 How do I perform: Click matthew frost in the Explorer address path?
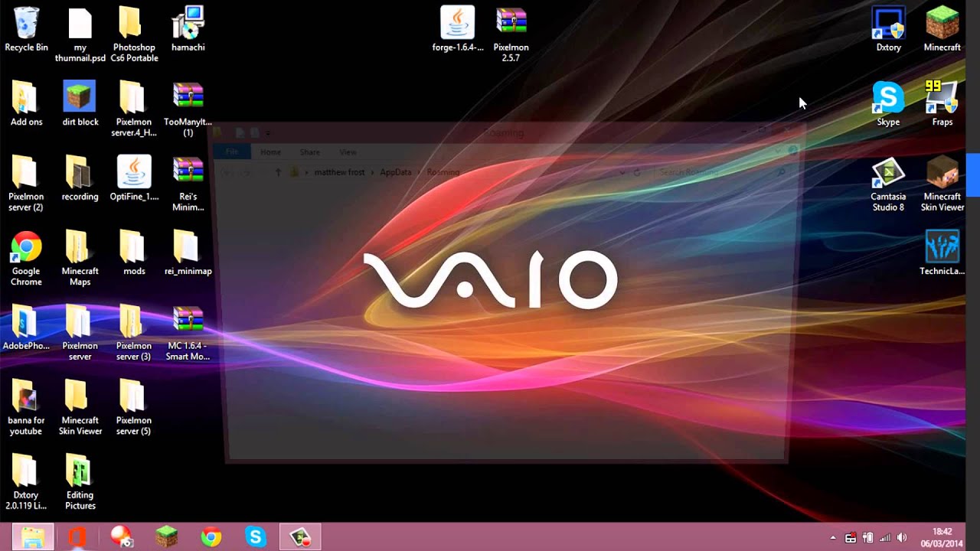(x=339, y=172)
